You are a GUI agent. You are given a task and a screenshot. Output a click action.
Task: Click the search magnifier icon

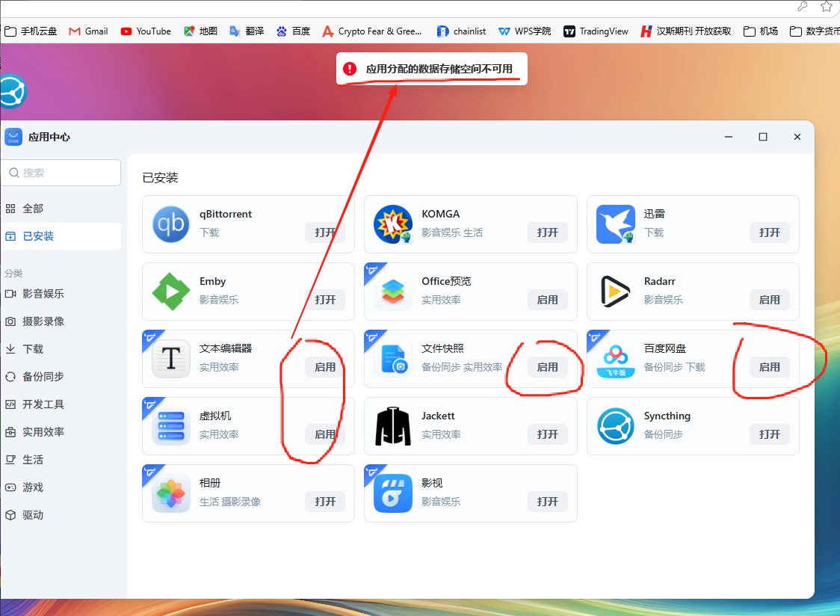pyautogui.click(x=14, y=173)
